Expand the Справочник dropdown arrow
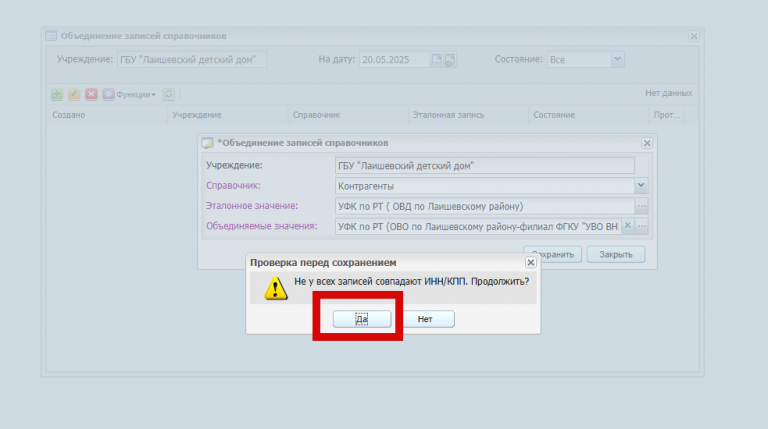The height and width of the screenshot is (429, 768). tap(641, 186)
